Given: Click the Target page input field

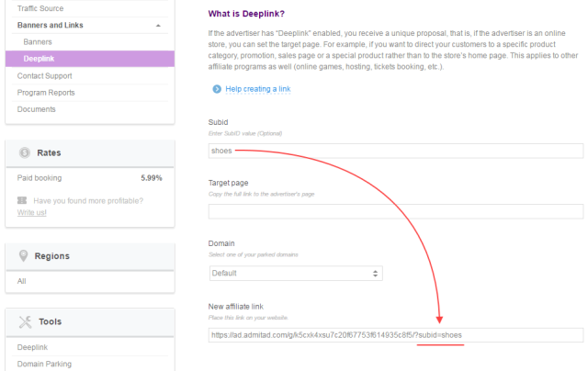Looking at the screenshot, I should point(395,212).
